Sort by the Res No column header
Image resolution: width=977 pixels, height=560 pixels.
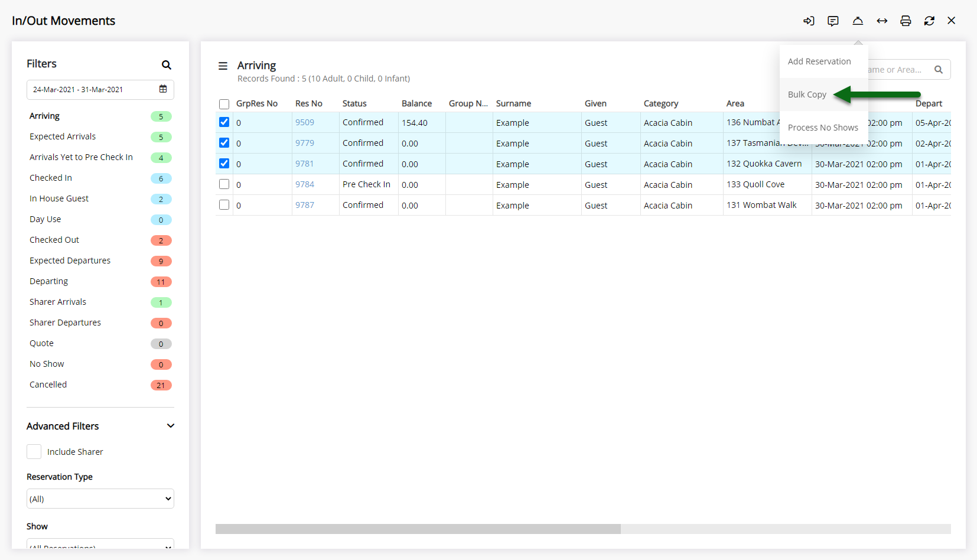(309, 103)
